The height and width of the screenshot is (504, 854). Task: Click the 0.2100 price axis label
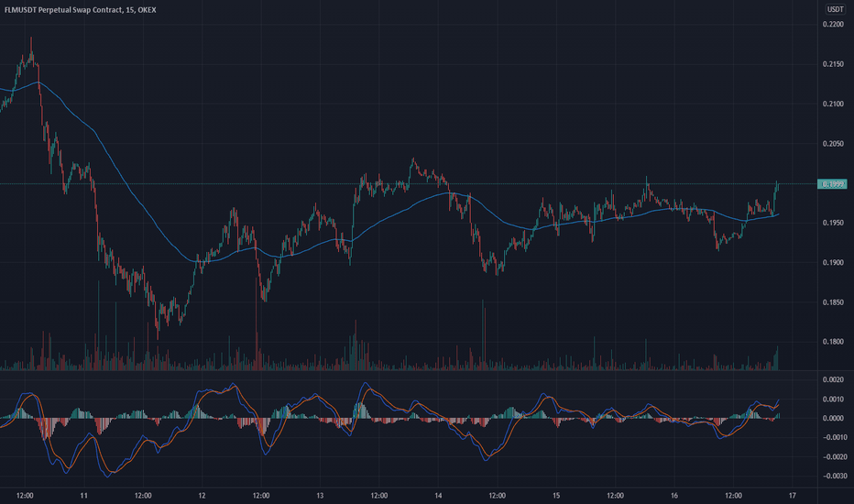tap(833, 104)
